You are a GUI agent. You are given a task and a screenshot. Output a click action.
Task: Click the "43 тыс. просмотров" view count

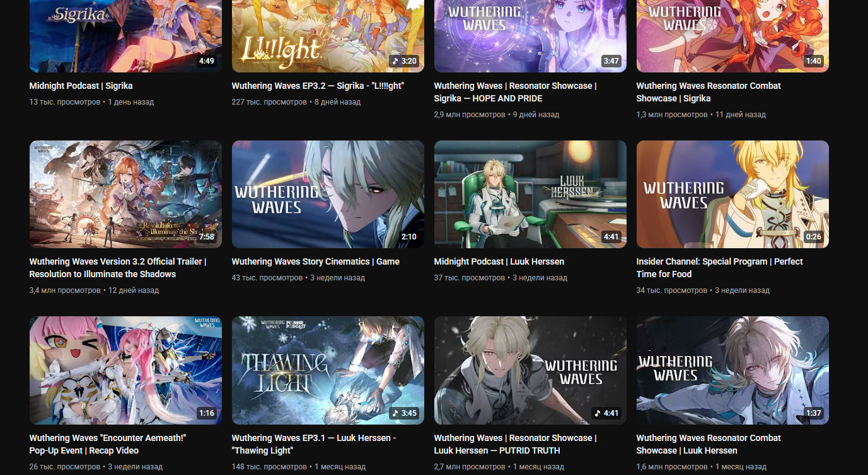tap(267, 278)
